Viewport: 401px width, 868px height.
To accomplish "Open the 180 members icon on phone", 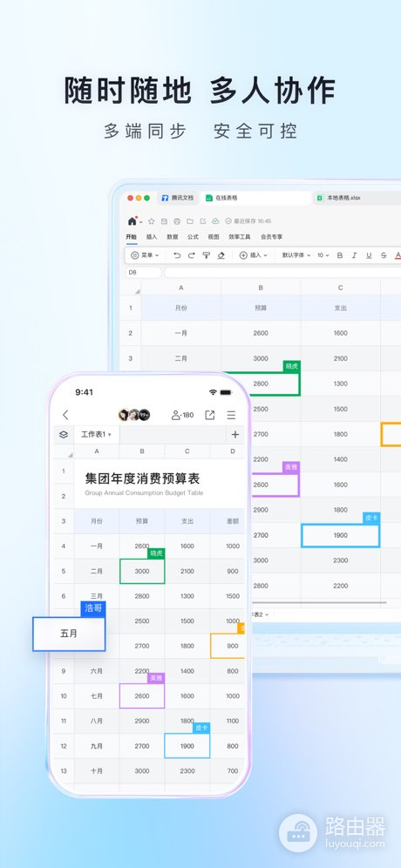I will (183, 415).
